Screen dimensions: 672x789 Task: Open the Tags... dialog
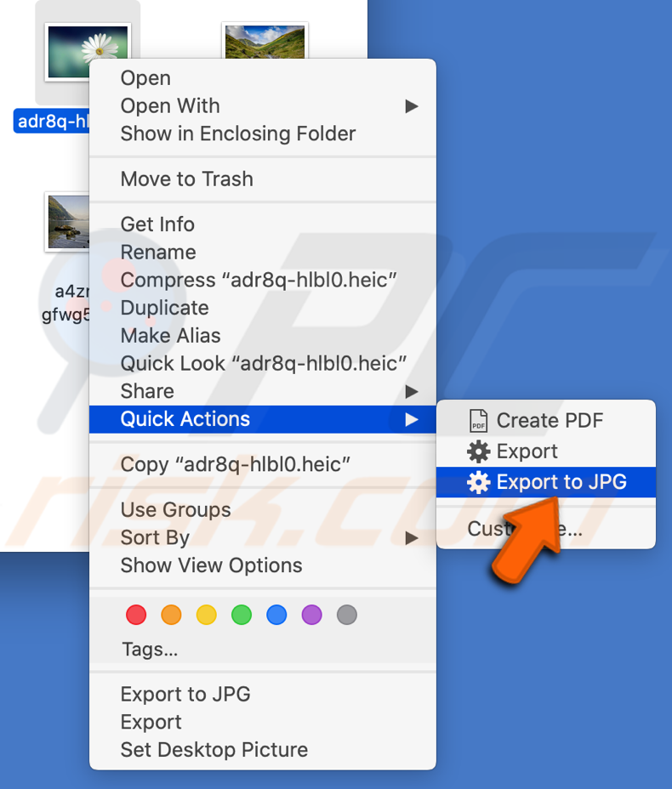150,650
